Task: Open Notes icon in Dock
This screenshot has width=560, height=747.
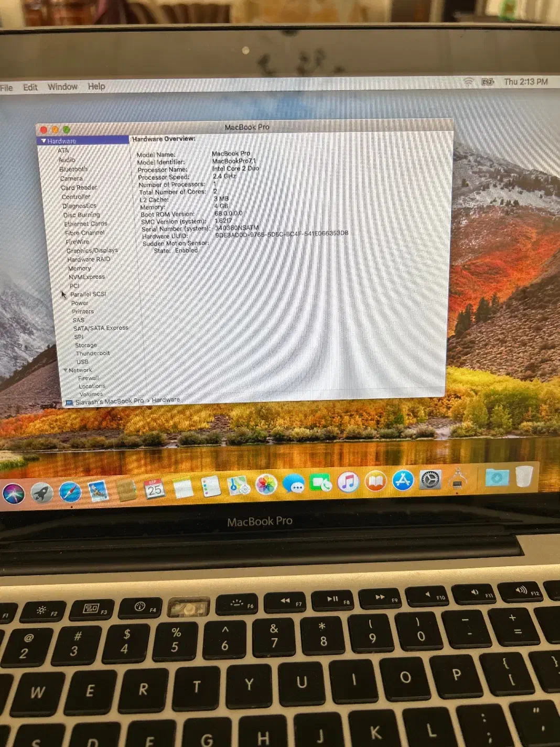Action: 183,488
